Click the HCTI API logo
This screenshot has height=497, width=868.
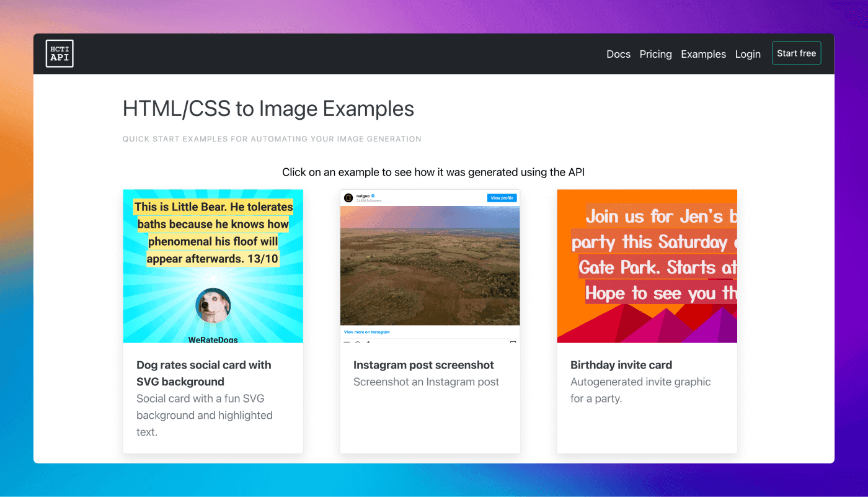tap(59, 53)
